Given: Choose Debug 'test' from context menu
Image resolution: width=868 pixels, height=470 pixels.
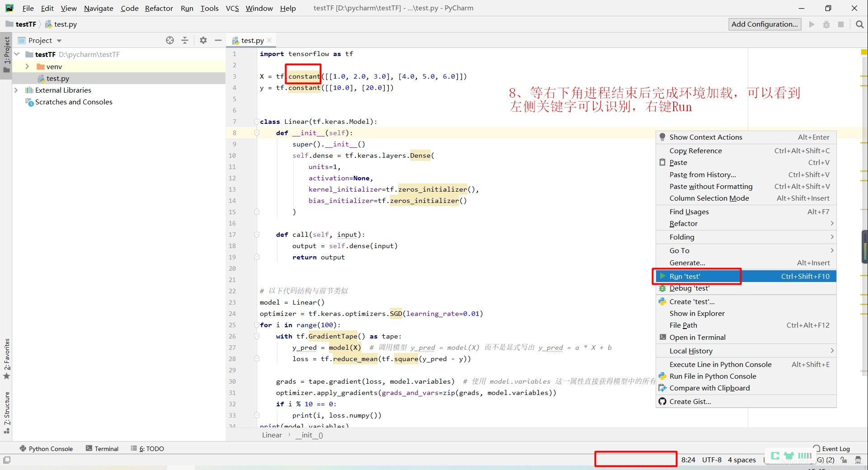Looking at the screenshot, I should (746, 288).
